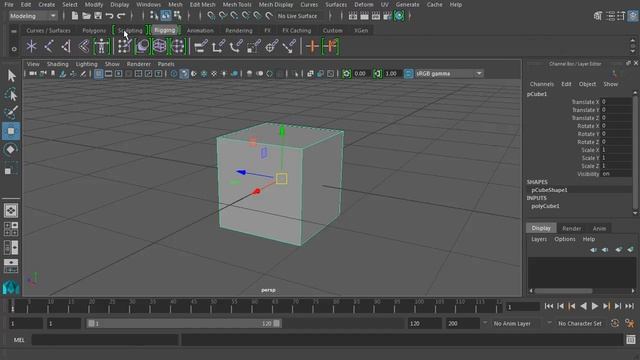This screenshot has width=640, height=360.
Task: Click the Create Joints shelf icon
Action: click(x=49, y=46)
